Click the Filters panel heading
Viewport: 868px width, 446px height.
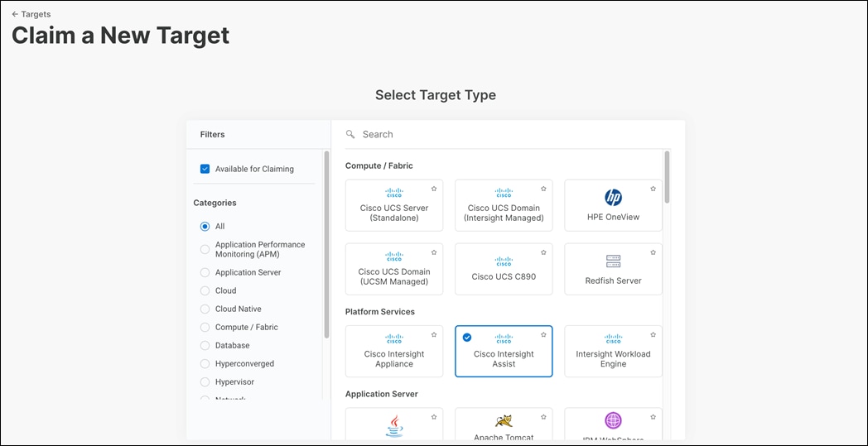pyautogui.click(x=213, y=135)
